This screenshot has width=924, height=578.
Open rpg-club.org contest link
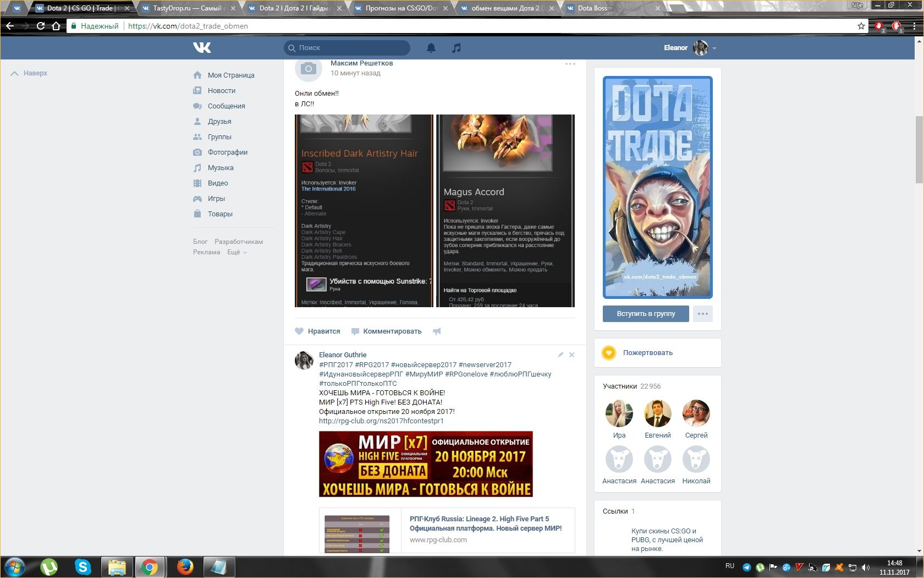point(381,421)
